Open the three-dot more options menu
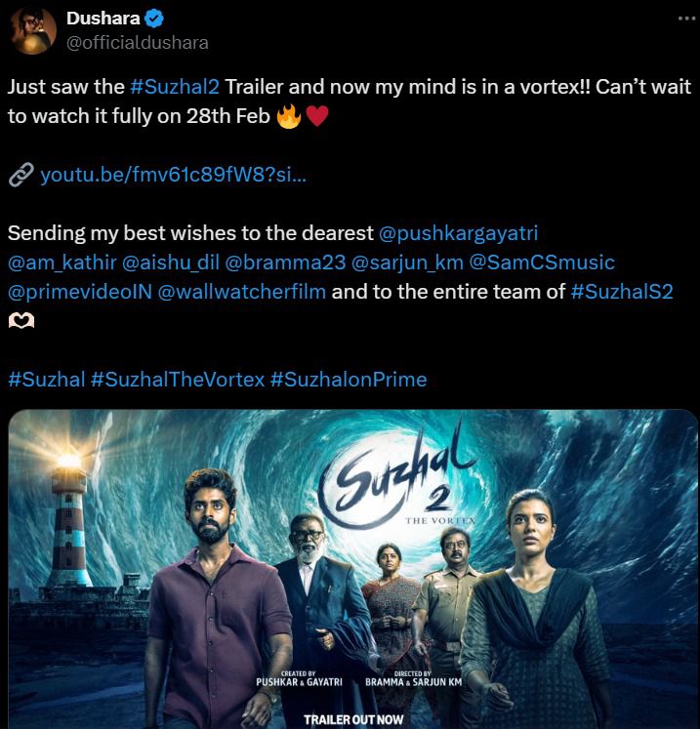The image size is (700, 729). (686, 19)
